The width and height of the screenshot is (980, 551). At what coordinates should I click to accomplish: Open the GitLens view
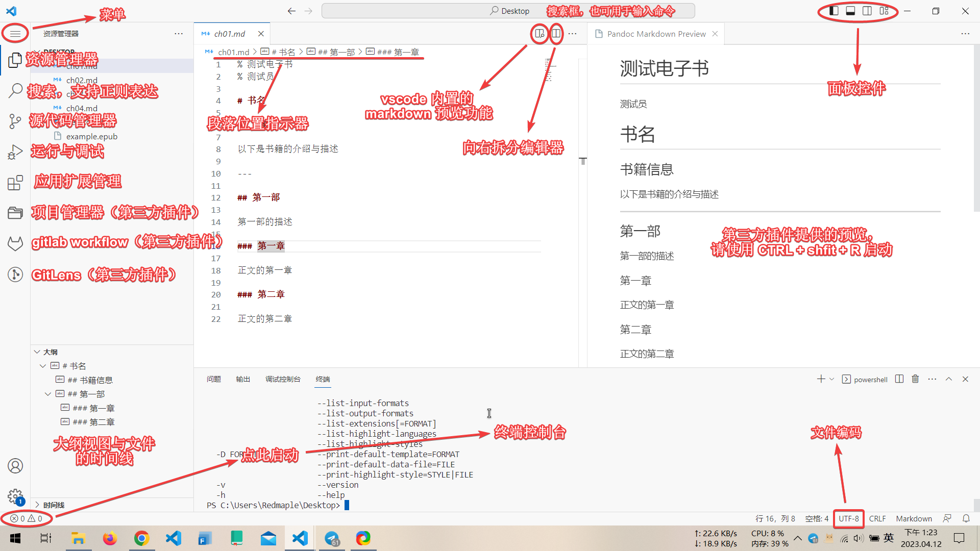click(x=15, y=274)
